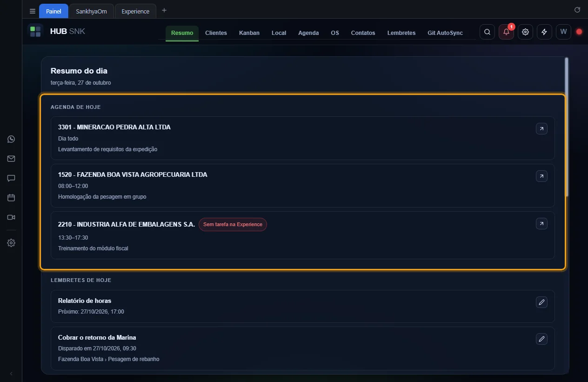
Task: Open the Agenda navigation tab
Action: pos(308,33)
